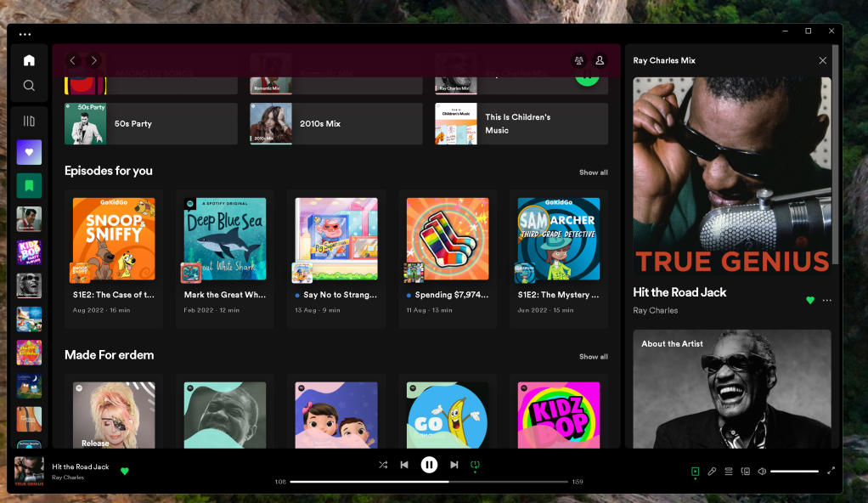The width and height of the screenshot is (868, 503).
Task: Open the Search icon in sidebar
Action: (x=29, y=85)
